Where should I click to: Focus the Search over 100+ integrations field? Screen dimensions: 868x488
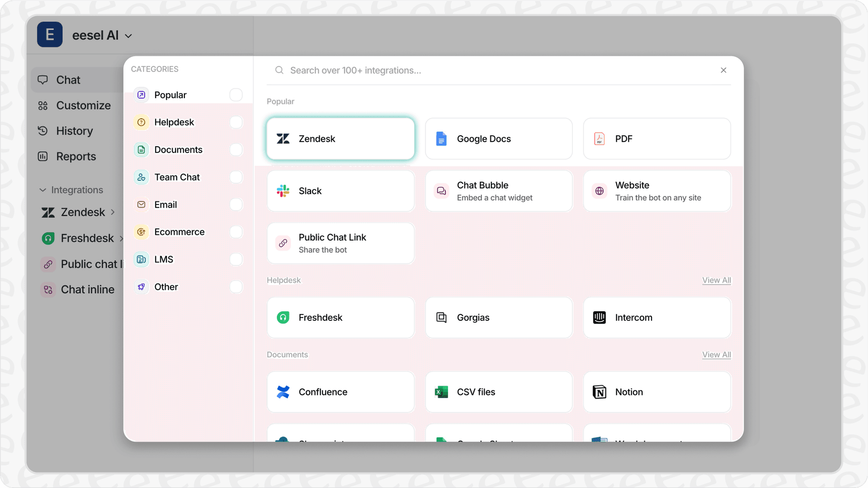pyautogui.click(x=499, y=70)
